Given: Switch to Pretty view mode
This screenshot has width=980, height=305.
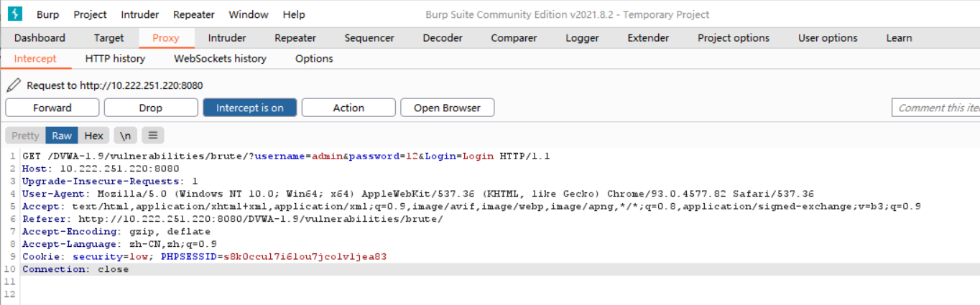Looking at the screenshot, I should coord(25,136).
